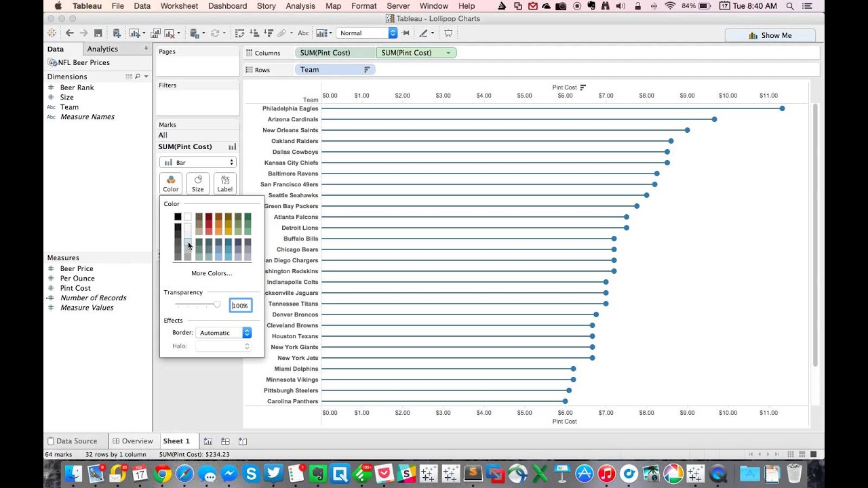This screenshot has height=488, width=868.
Task: Open Data pane options arrow
Action: [x=146, y=49]
